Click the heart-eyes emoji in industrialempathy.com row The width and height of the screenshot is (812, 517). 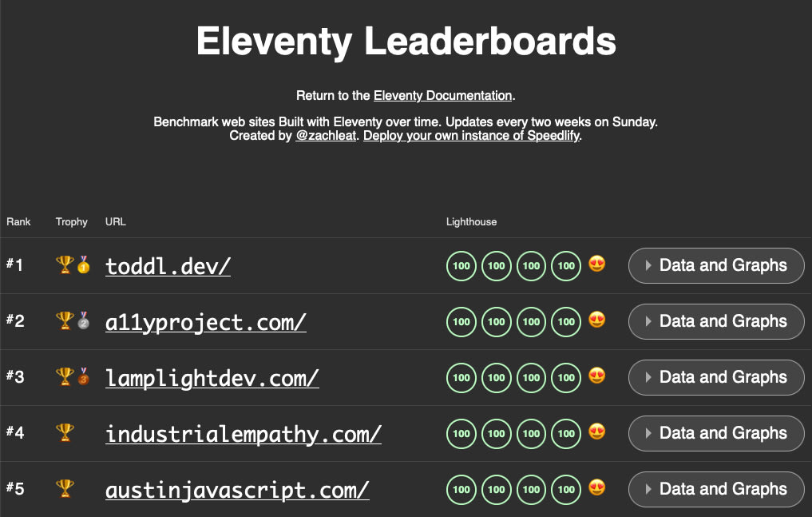[x=597, y=432]
